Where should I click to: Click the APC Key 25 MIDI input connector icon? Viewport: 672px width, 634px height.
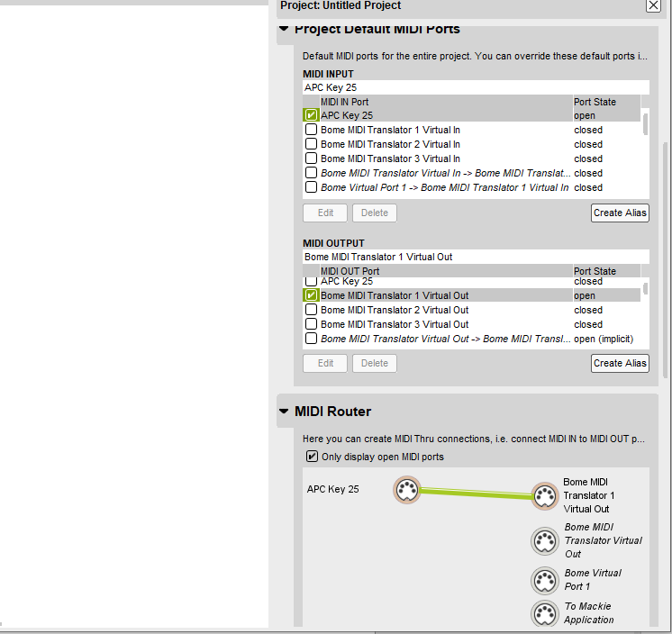(407, 490)
